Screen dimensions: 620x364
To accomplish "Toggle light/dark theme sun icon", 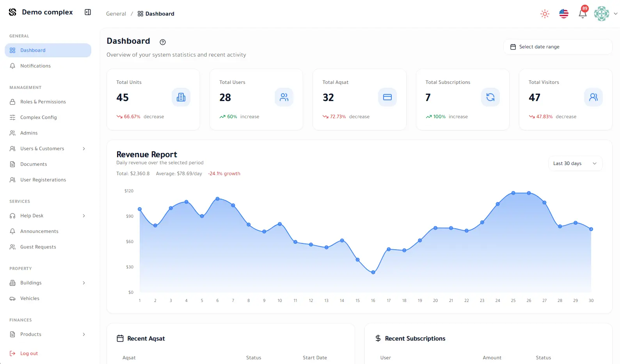I will 545,14.
